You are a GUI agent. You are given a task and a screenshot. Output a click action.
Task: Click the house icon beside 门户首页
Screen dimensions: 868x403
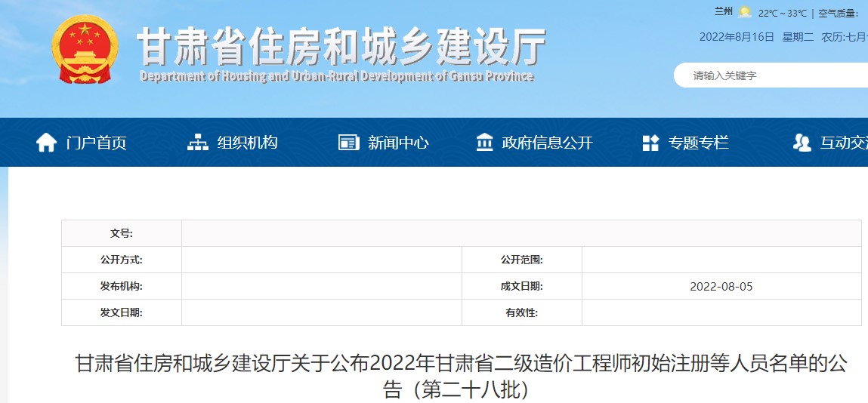click(46, 143)
